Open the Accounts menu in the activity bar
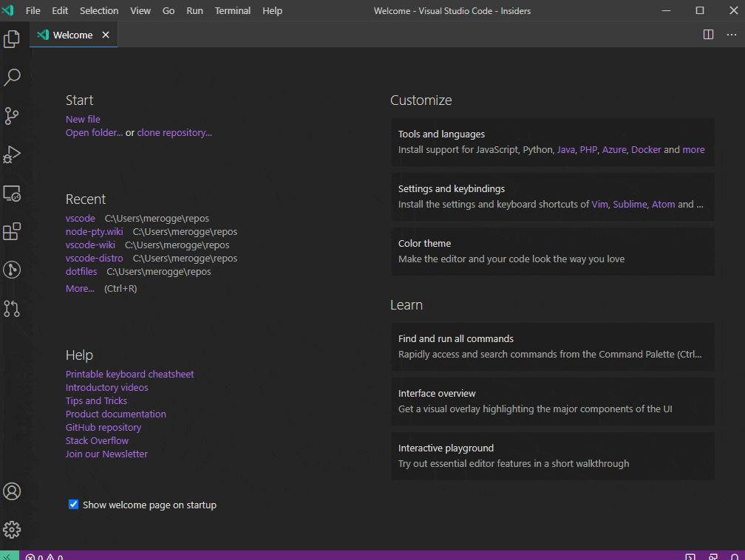The image size is (745, 560). click(x=12, y=491)
